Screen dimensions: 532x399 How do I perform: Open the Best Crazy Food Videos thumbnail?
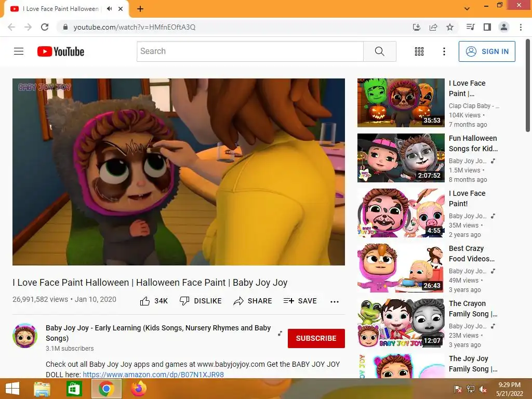click(401, 268)
